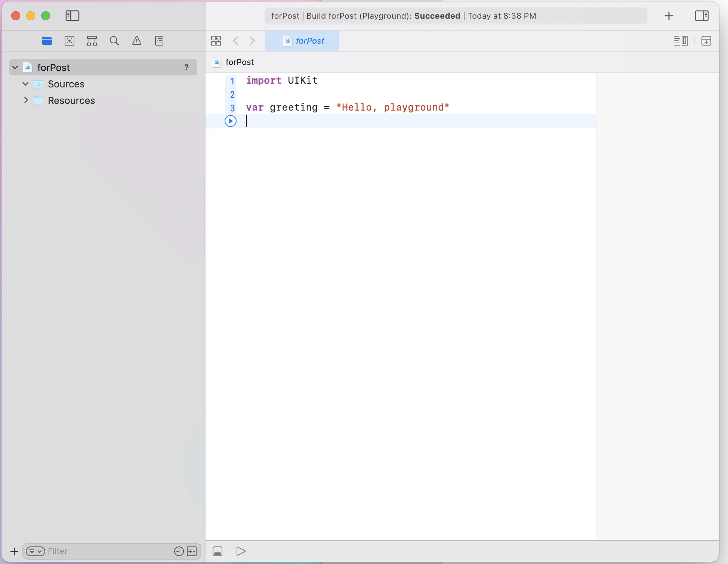Open the Find navigator magnifier
Image resolution: width=728 pixels, height=564 pixels.
pyautogui.click(x=114, y=41)
